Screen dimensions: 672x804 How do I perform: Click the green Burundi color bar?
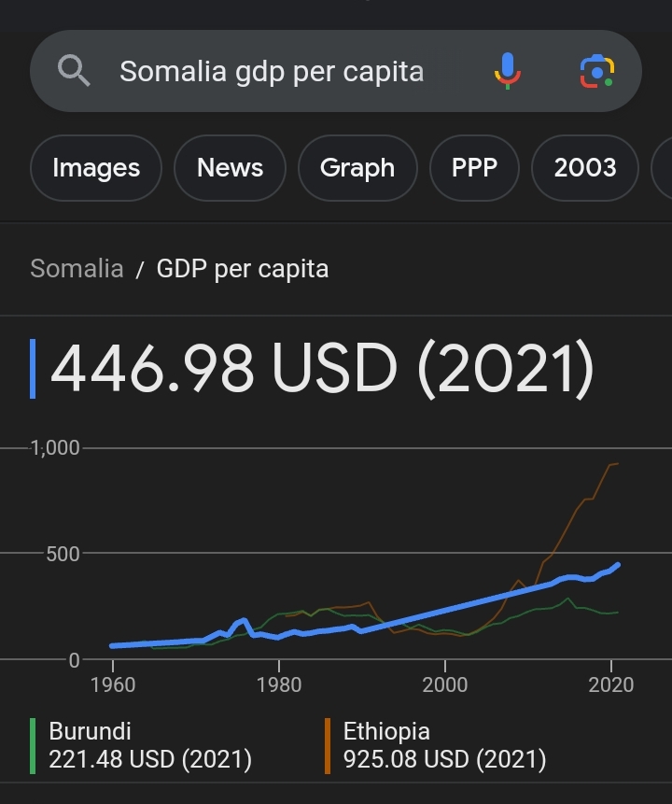(33, 745)
